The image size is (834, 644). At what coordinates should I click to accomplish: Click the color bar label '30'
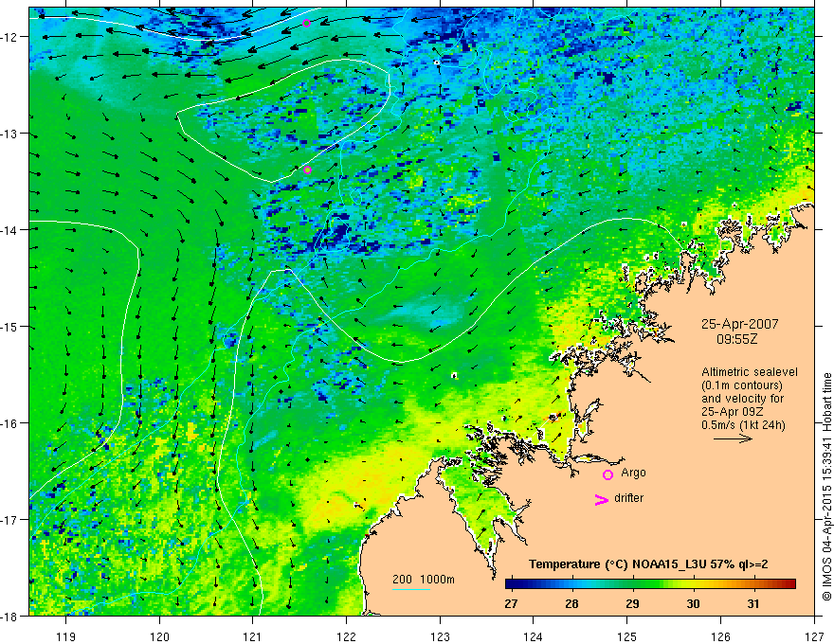tap(693, 603)
